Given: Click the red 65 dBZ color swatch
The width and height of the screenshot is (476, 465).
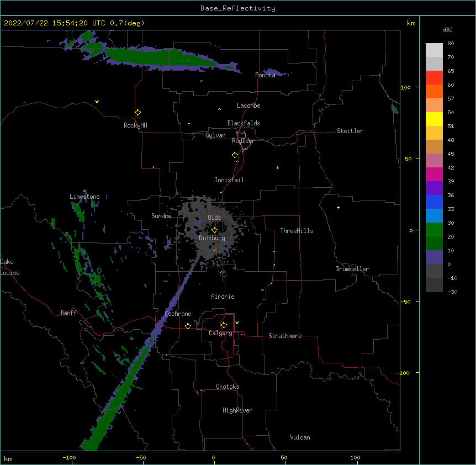Looking at the screenshot, I should click(434, 77).
